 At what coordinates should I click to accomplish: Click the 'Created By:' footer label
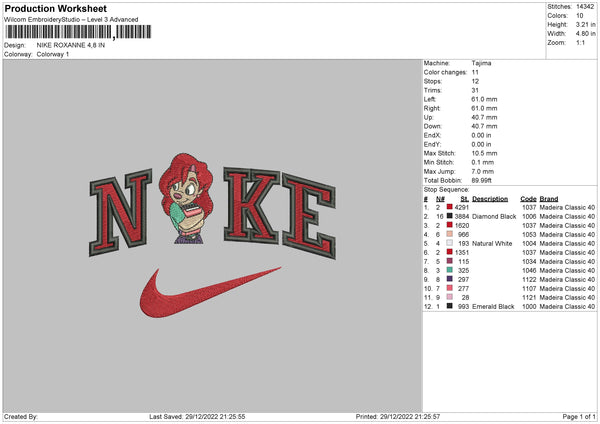21,417
